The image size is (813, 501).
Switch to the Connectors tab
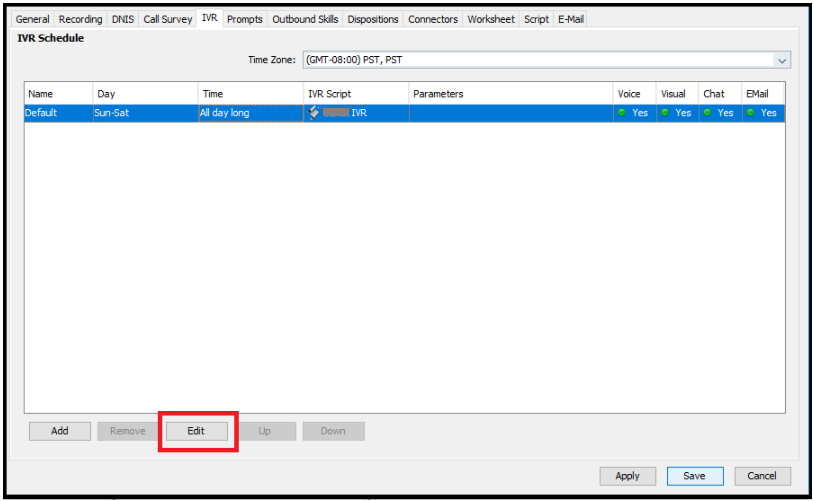(x=433, y=19)
